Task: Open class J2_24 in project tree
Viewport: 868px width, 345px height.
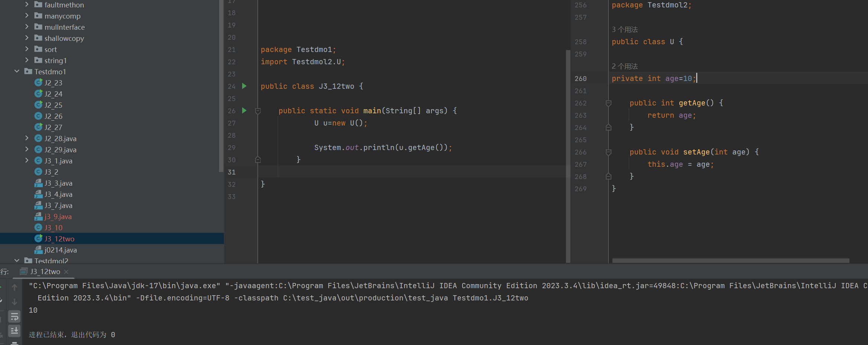Action: (53, 94)
